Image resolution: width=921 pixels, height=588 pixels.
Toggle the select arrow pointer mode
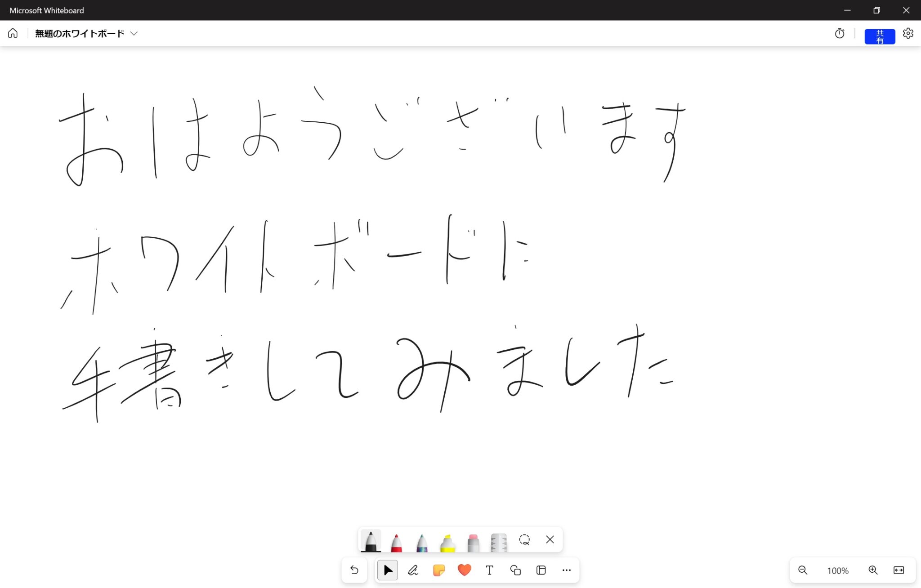pos(388,570)
